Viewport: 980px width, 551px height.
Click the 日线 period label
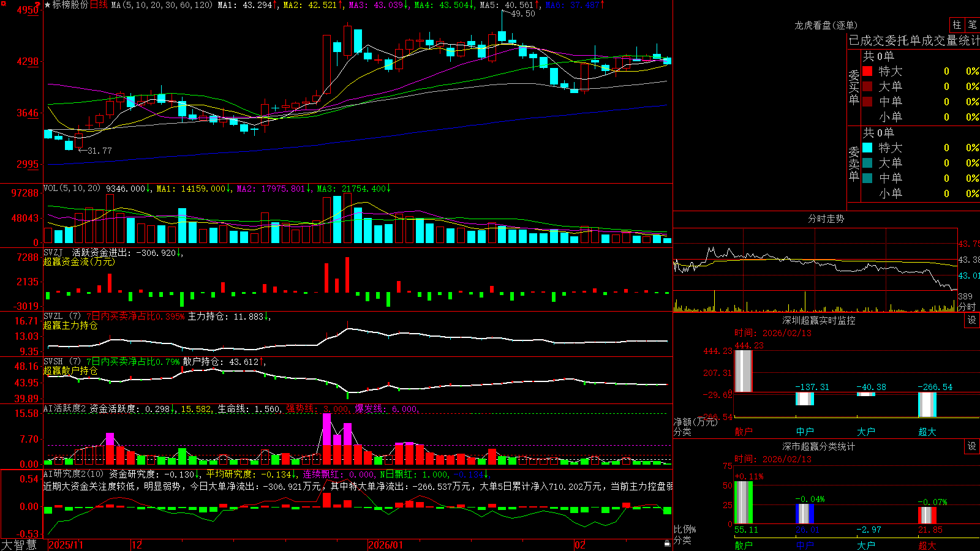tap(99, 5)
